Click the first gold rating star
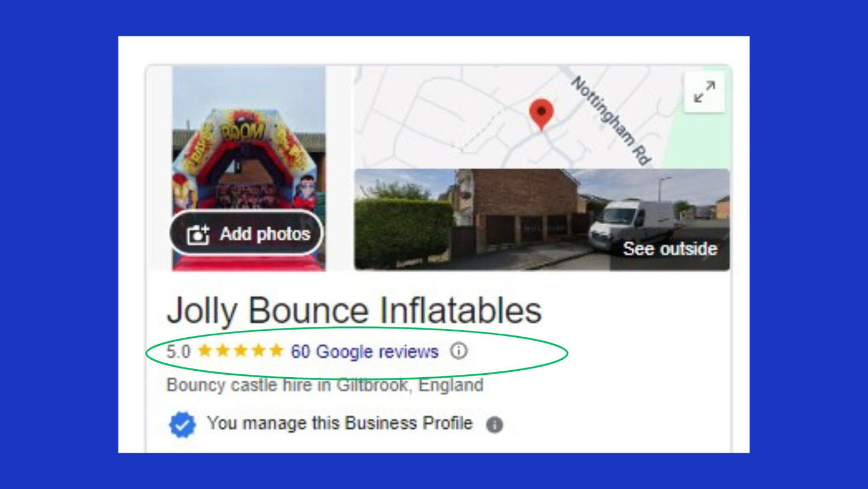The image size is (868, 489). click(204, 351)
